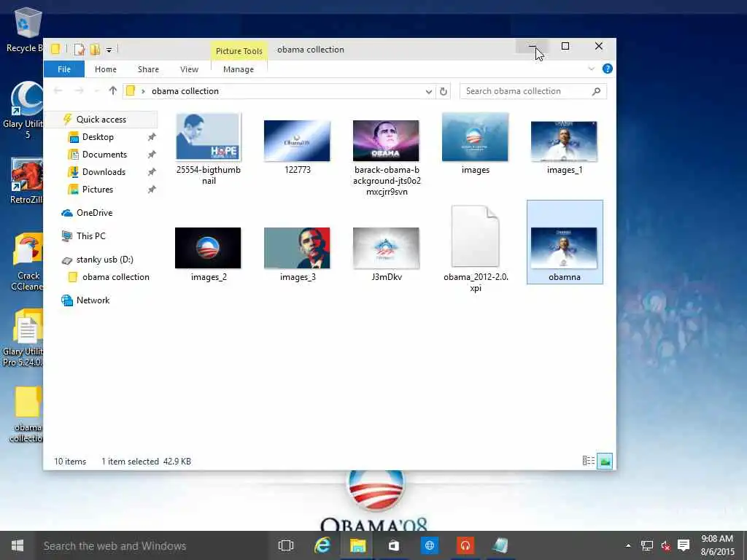Open Downloads in the navigation pane
The image size is (747, 560).
point(104,172)
